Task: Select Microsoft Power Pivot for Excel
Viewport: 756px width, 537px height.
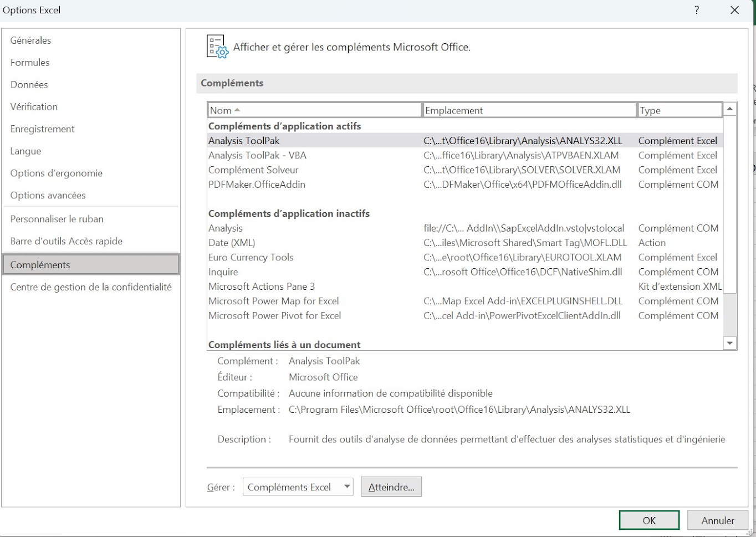Action: point(275,315)
